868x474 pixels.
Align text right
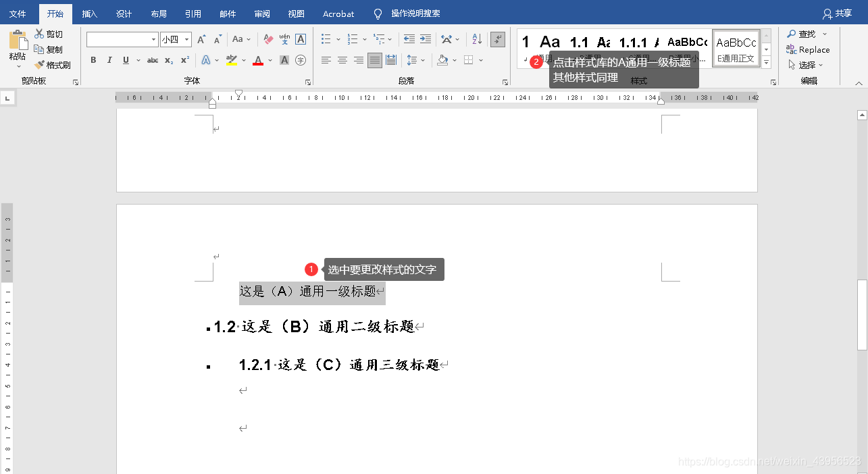[x=359, y=60]
